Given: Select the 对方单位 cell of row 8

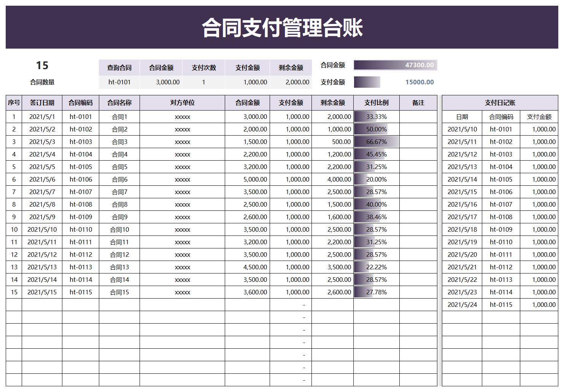Looking at the screenshot, I should pyautogui.click(x=183, y=204).
